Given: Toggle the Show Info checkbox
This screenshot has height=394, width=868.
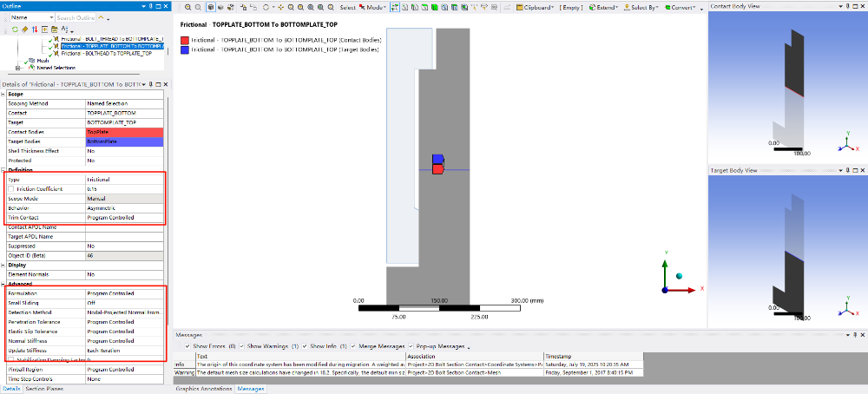Looking at the screenshot, I should point(305,346).
